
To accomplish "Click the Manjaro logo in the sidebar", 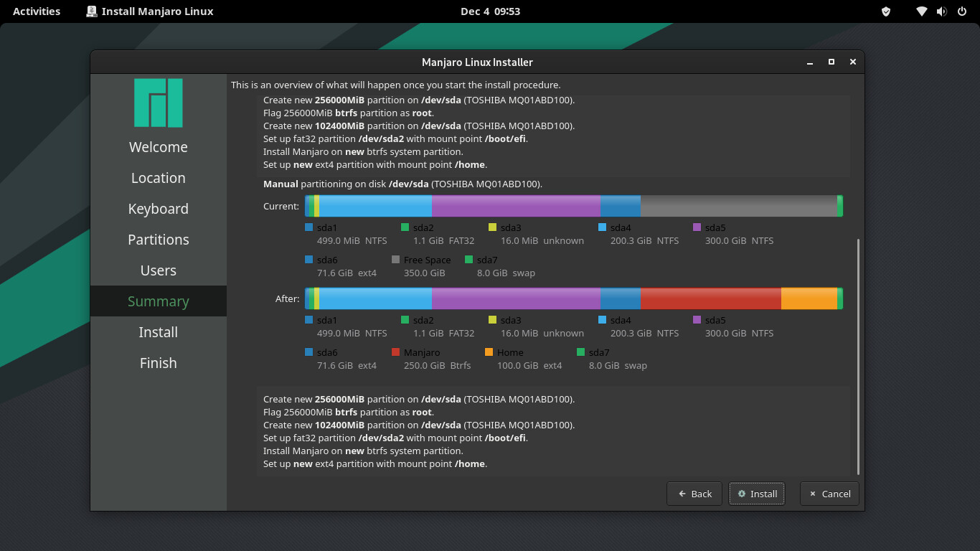I will pyautogui.click(x=158, y=103).
